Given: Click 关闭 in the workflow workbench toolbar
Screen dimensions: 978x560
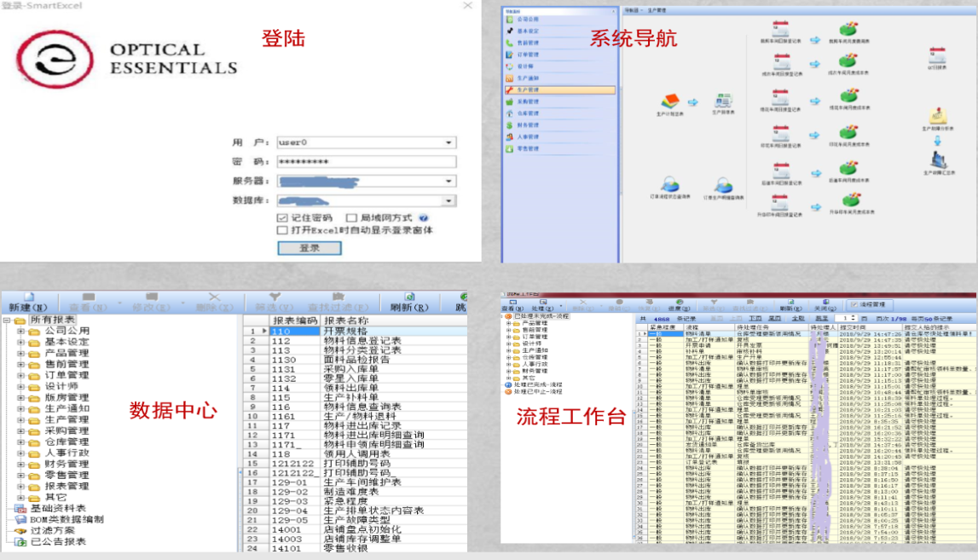Looking at the screenshot, I should (825, 305).
